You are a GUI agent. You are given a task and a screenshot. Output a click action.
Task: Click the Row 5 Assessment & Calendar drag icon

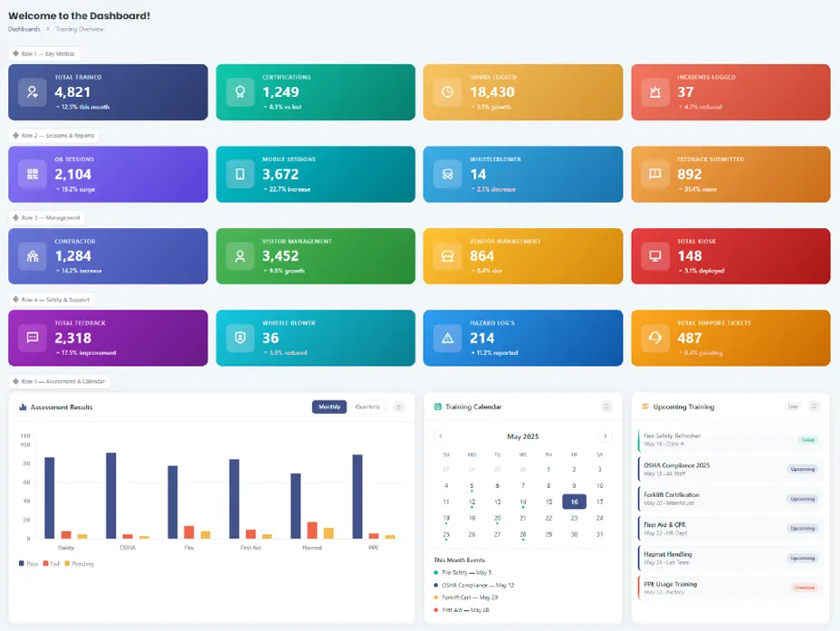(x=15, y=381)
